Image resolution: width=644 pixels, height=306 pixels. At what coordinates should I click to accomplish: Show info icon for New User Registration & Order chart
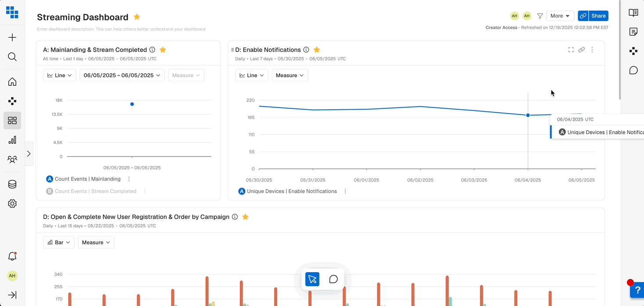pyautogui.click(x=235, y=217)
